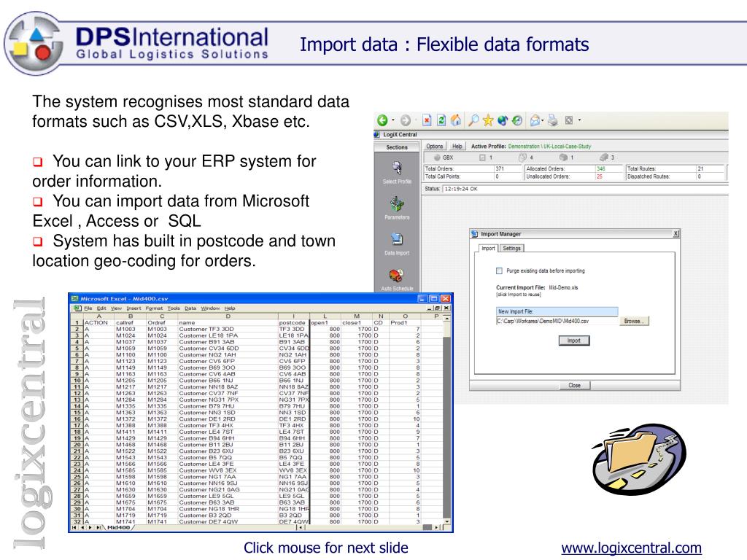747x560 pixels.
Task: Click the GBX indicator icon in status strip
Action: [x=437, y=157]
